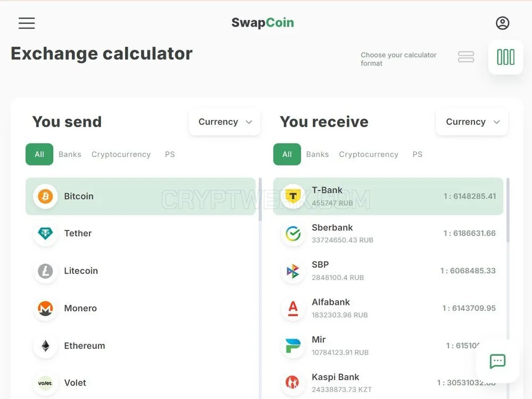Expand the You send Currency dropdown

tap(225, 122)
